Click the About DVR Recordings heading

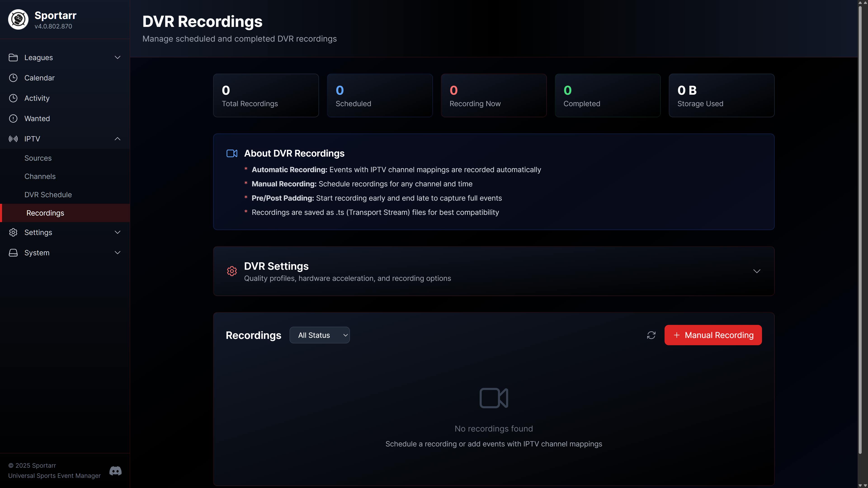pyautogui.click(x=294, y=153)
